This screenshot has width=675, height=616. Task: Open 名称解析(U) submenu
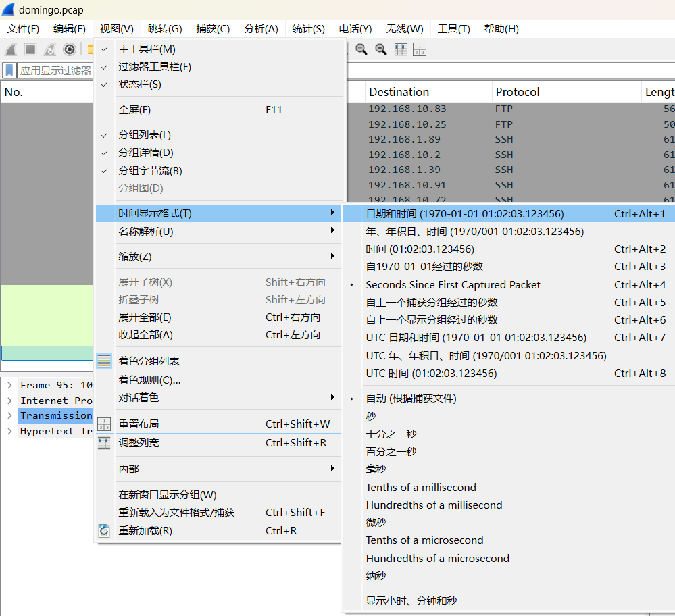point(219,232)
